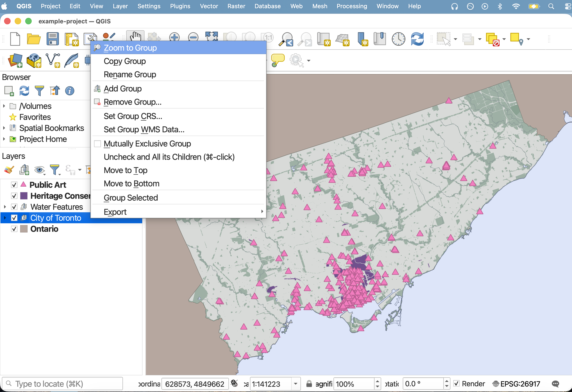This screenshot has width=572, height=392.
Task: Toggle the Public Art layer checkbox
Action: coord(14,185)
